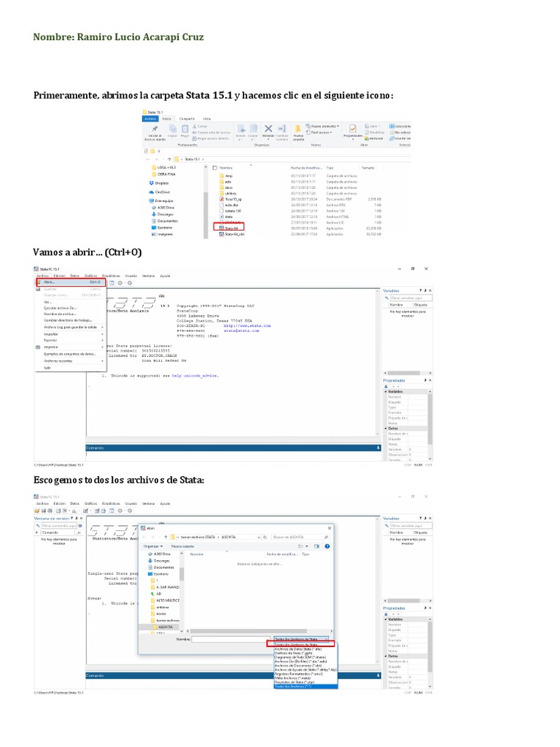Open the Organizar dropdown in Abrir dialog
The width and height of the screenshot is (560, 747).
153,546
